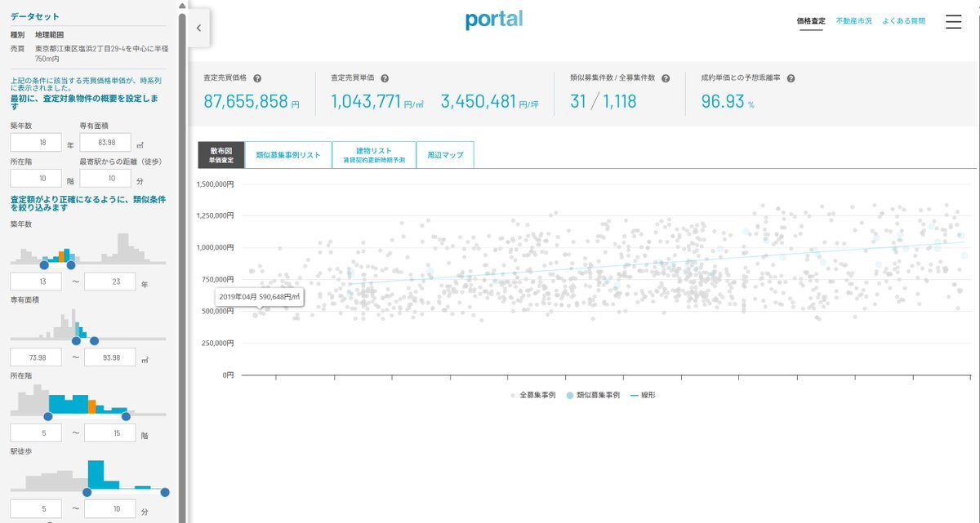Click the 2019年04月 590,648円/㎡ tooltip

(260, 297)
